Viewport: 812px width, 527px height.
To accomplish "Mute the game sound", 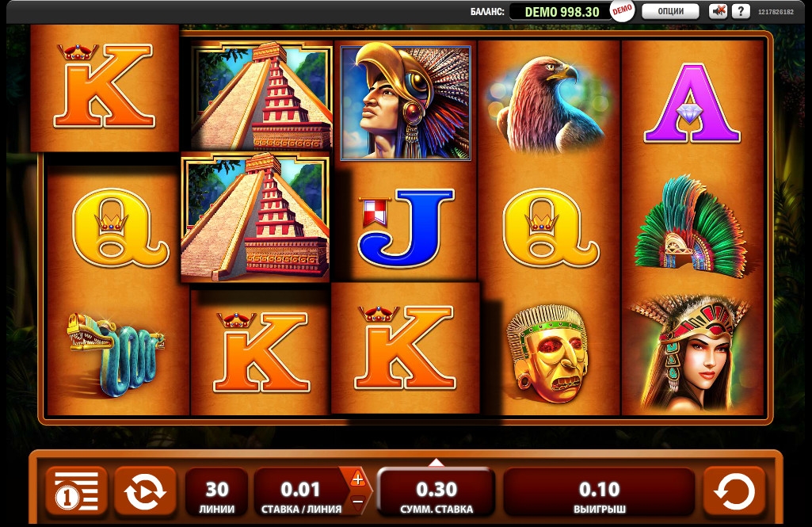I will tap(718, 11).
